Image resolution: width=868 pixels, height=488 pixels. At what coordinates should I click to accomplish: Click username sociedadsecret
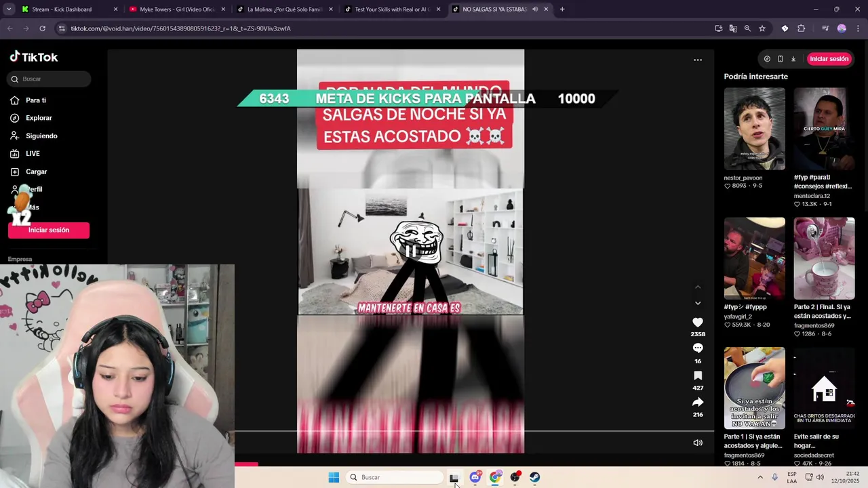coord(814,455)
